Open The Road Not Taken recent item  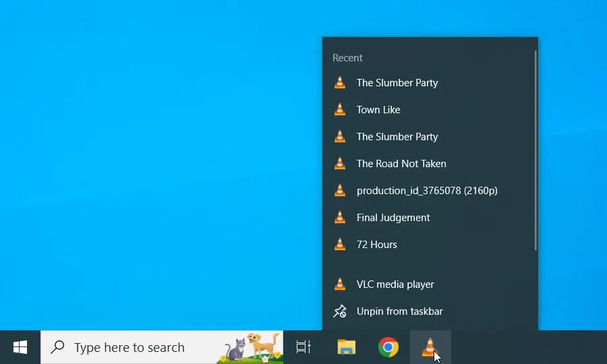tap(430, 164)
